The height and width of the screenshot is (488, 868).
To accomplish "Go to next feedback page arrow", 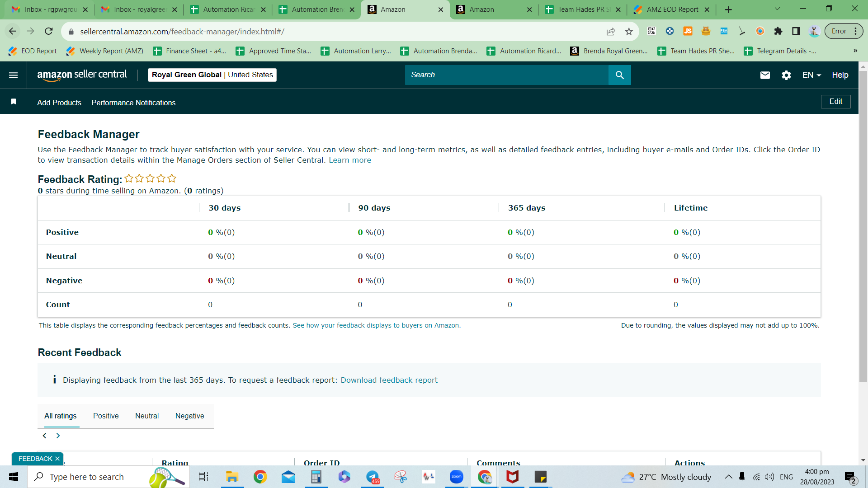I will [x=58, y=436].
